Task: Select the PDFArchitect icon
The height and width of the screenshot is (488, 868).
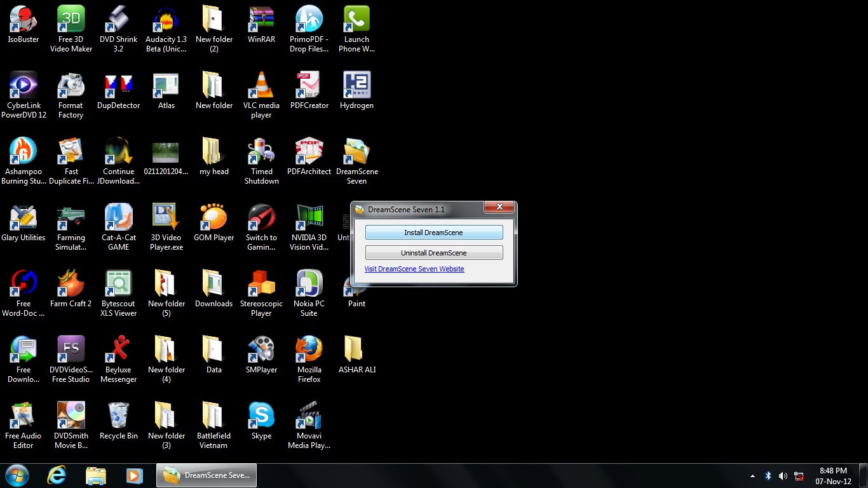Action: [x=309, y=158]
